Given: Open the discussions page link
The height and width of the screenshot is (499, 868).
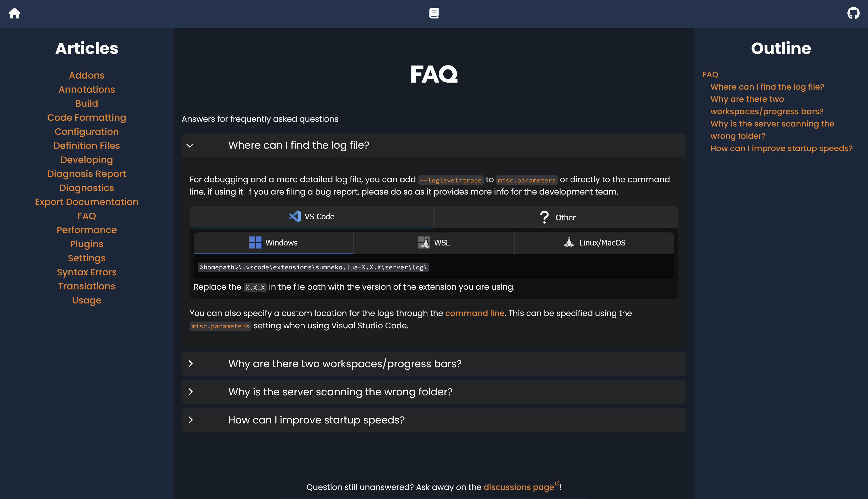Looking at the screenshot, I should tap(519, 487).
